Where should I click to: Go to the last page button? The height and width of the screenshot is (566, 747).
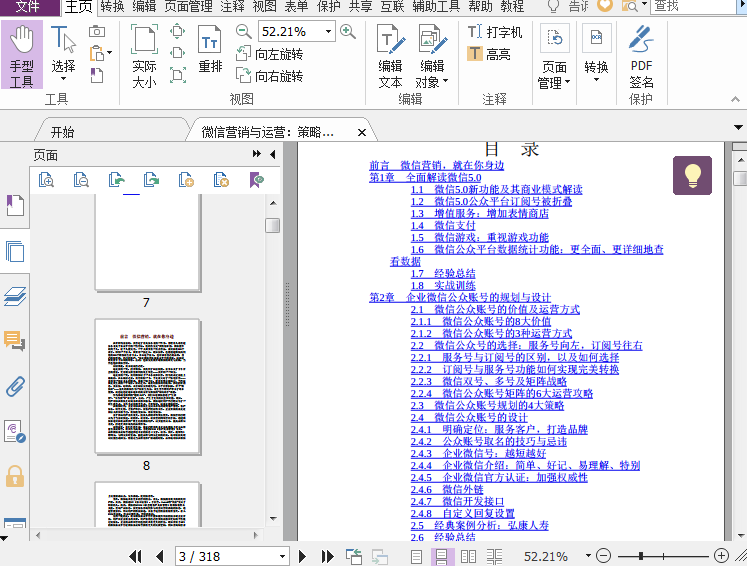[x=327, y=556]
